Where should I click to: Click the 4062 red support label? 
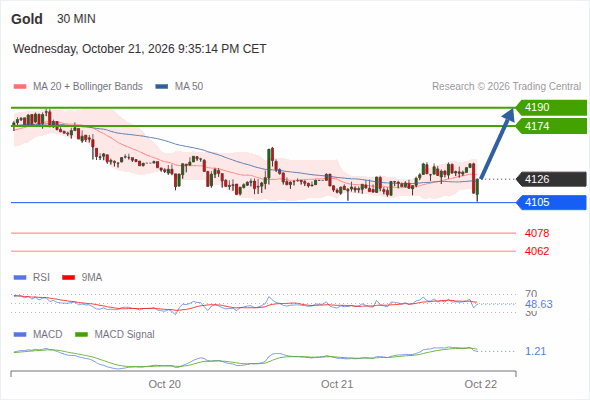537,251
